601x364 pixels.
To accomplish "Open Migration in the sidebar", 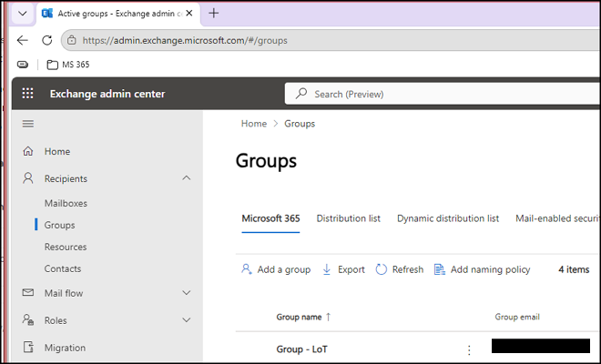I will tap(65, 348).
